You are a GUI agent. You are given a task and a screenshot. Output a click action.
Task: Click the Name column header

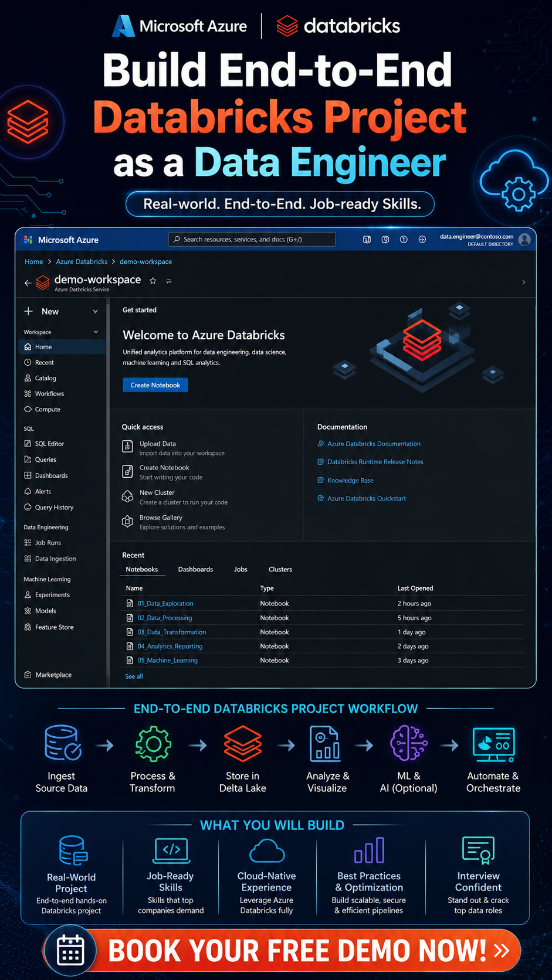coord(134,588)
